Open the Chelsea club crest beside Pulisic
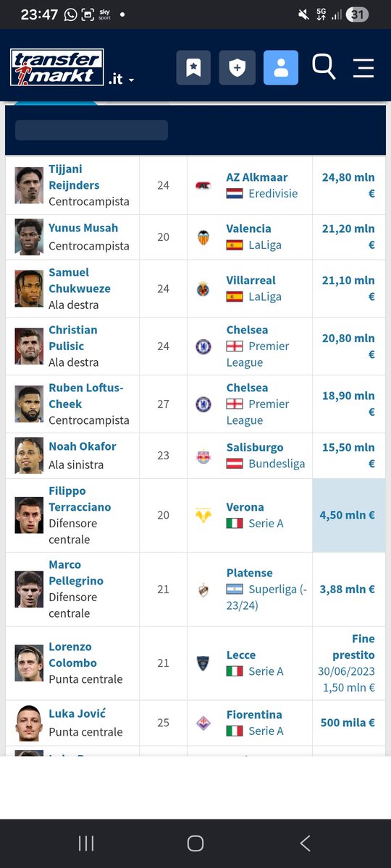This screenshot has width=391, height=868. pyautogui.click(x=203, y=346)
